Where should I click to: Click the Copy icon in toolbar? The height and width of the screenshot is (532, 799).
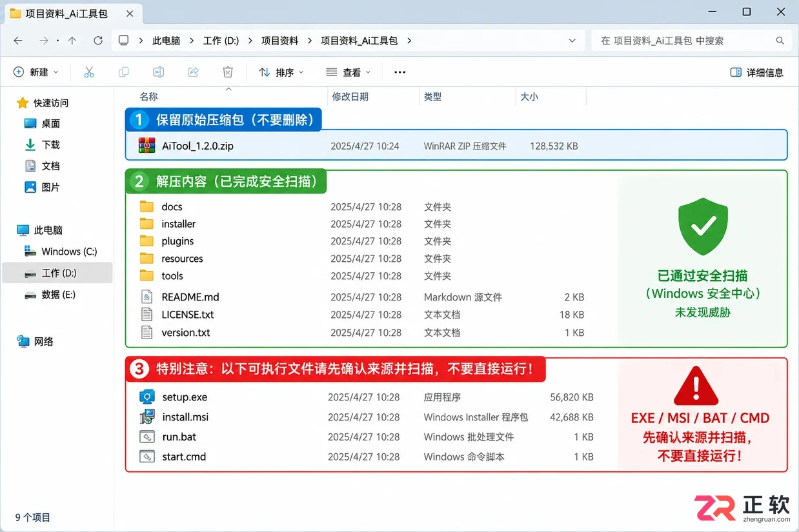point(123,72)
